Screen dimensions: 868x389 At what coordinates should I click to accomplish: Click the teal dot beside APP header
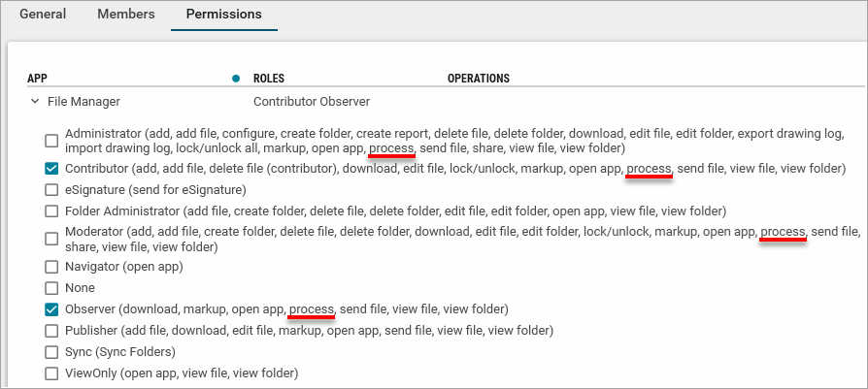[236, 78]
